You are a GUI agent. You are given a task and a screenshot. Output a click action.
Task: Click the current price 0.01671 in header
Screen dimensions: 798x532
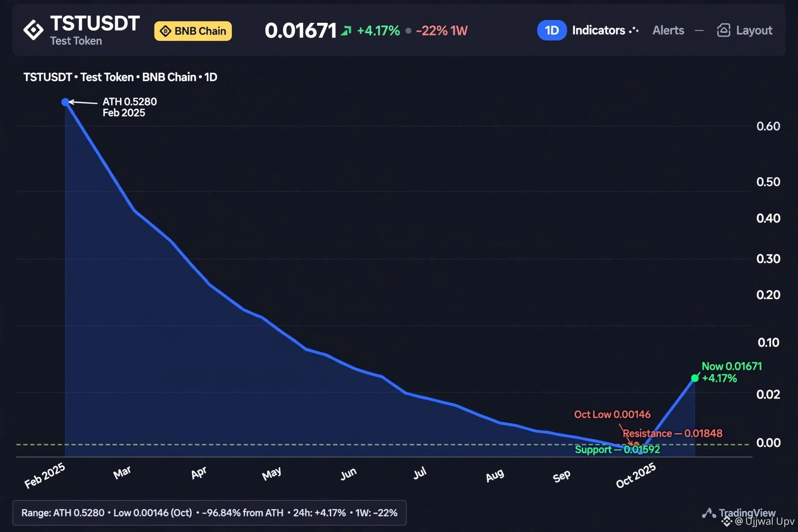300,31
